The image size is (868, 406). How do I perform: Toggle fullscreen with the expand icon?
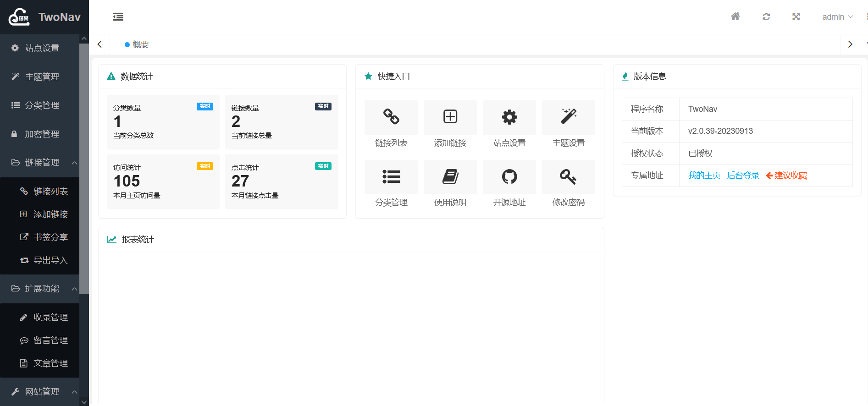point(796,17)
